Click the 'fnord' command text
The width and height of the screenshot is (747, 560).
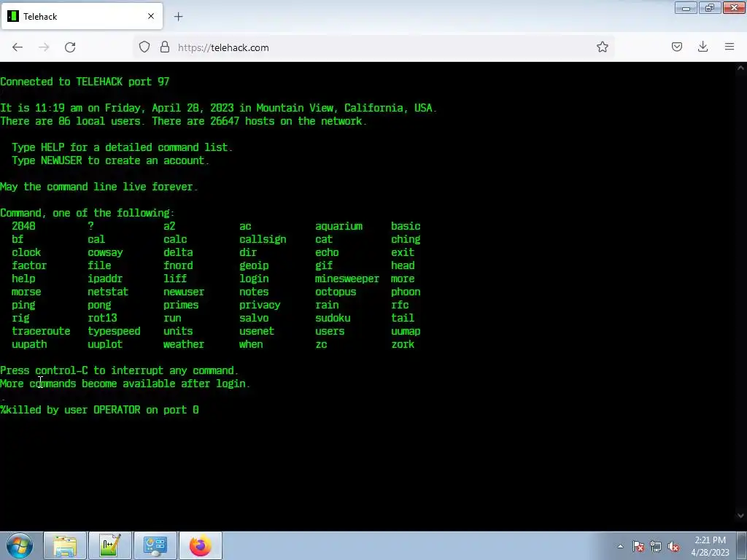(178, 265)
